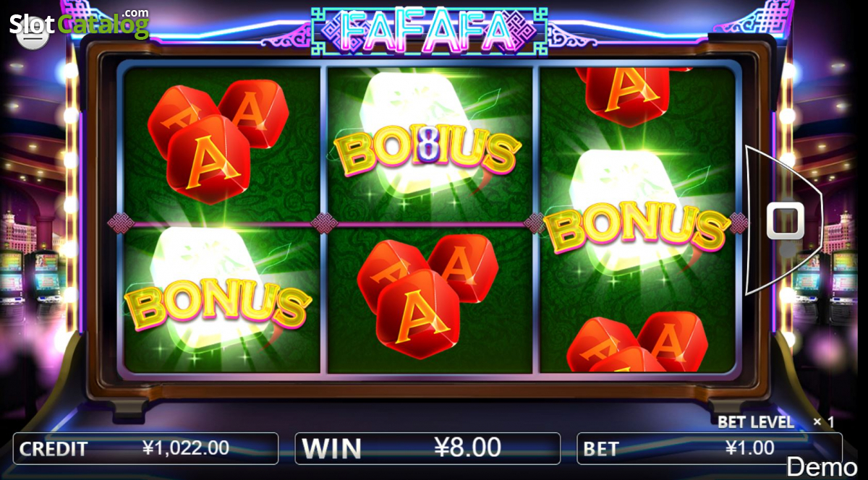Open the round hamburger menu button

tap(32, 35)
